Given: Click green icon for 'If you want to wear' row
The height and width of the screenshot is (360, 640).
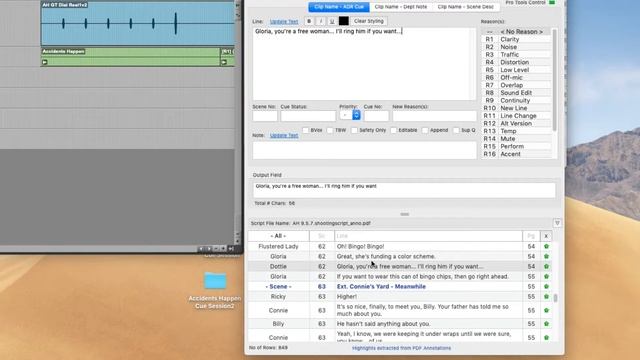Looking at the screenshot, I should [547, 276].
